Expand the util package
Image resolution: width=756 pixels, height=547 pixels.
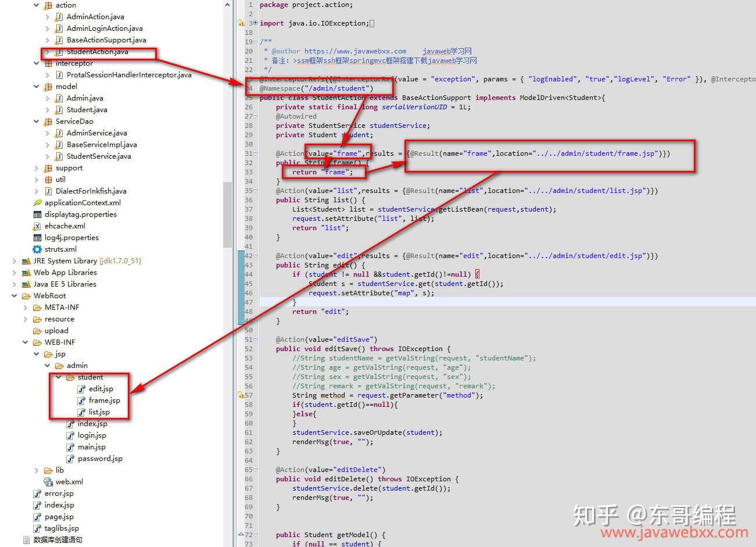click(x=36, y=180)
